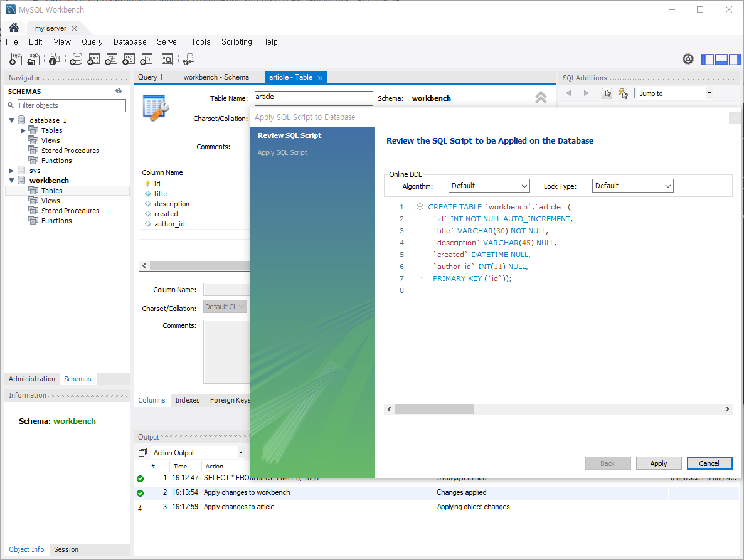Image resolution: width=744 pixels, height=560 pixels.
Task: Click the Cancel button in the dialog
Action: pyautogui.click(x=709, y=463)
